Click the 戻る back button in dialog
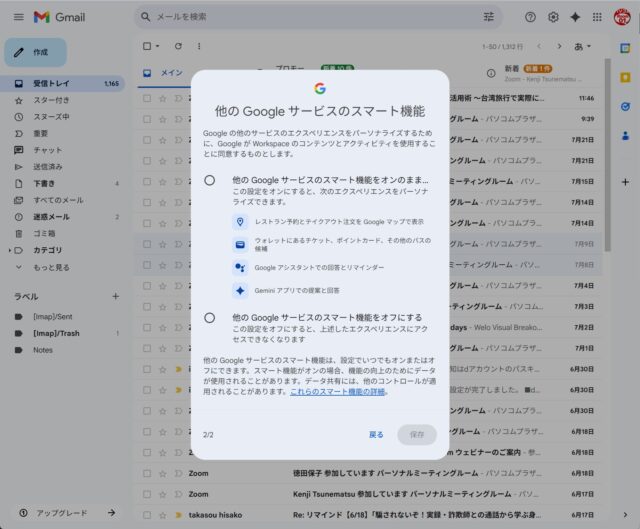 click(x=376, y=435)
